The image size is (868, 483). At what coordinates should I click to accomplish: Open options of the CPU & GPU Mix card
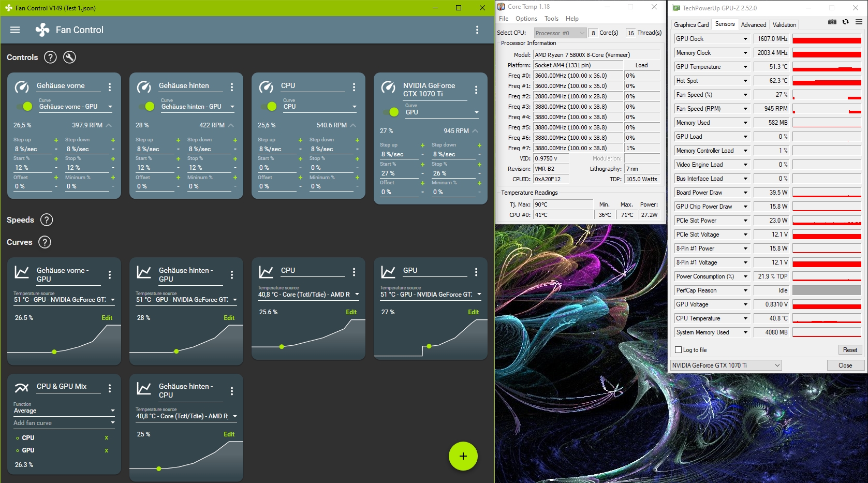point(110,388)
